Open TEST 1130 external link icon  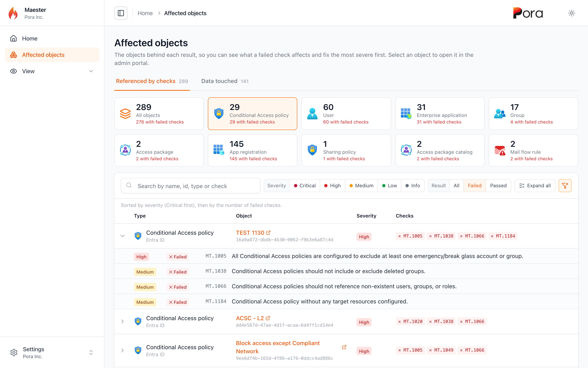coord(268,233)
